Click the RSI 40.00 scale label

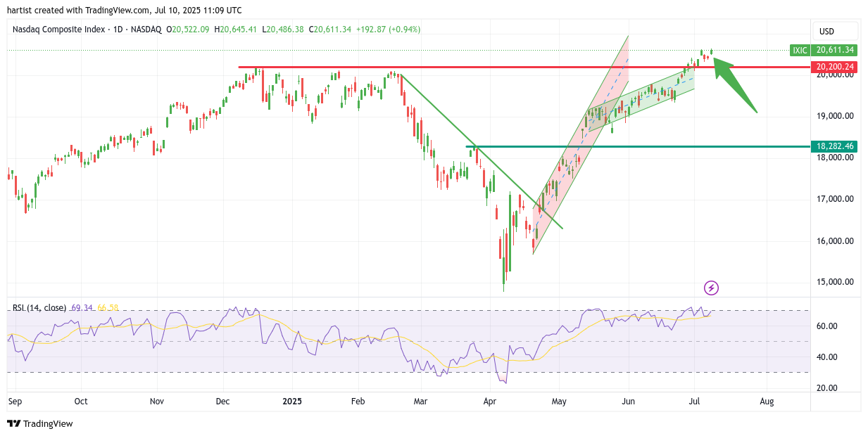pos(827,357)
